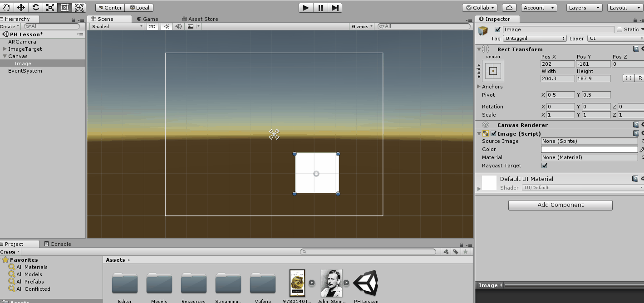Open the Shaded draw mode dropdown
Viewport: 644px width, 303px height.
pyautogui.click(x=116, y=26)
